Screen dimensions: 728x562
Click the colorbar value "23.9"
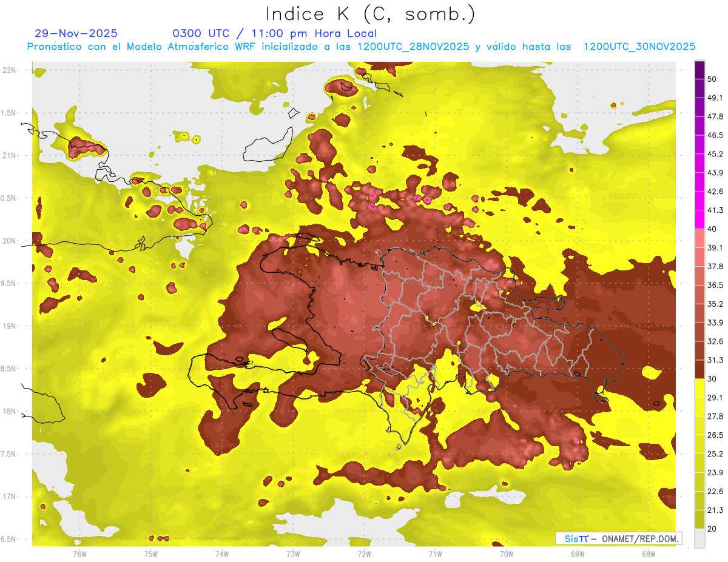coord(715,473)
